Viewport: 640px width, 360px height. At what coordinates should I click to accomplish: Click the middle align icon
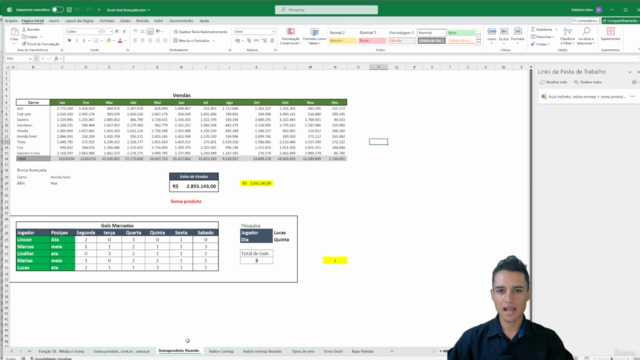pos(142,31)
